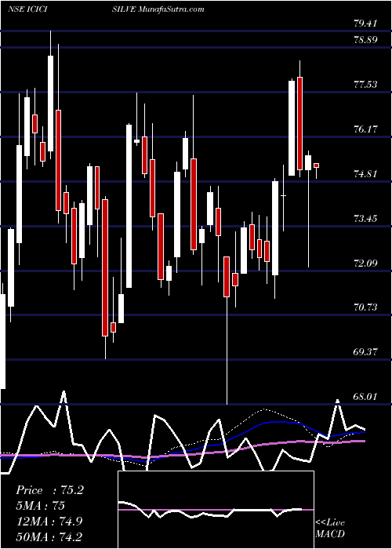Click the 76.17 price level label
Image resolution: width=392 pixels, height=549 pixels.
[365, 129]
